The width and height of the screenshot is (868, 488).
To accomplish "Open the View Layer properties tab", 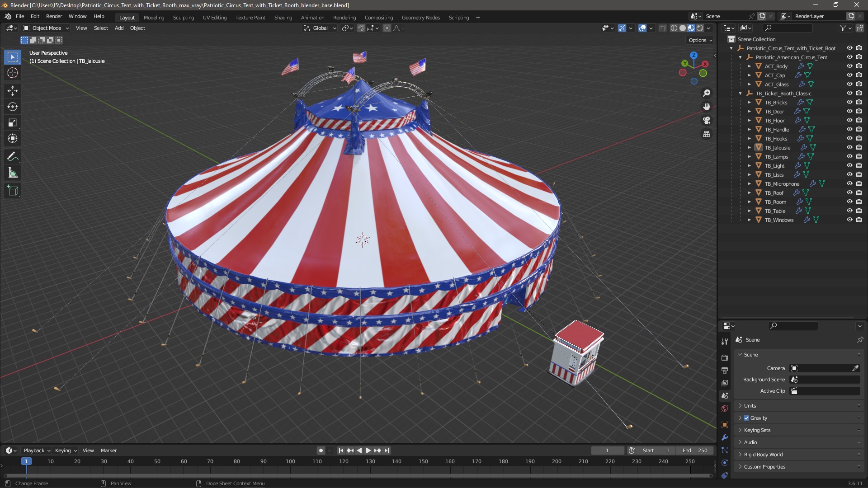I will point(725,383).
